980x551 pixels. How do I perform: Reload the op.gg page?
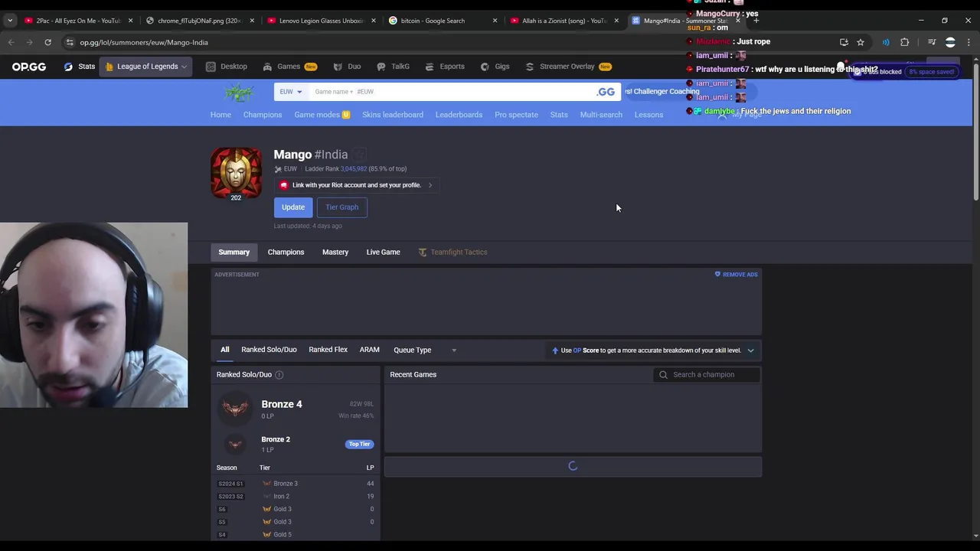pos(47,42)
